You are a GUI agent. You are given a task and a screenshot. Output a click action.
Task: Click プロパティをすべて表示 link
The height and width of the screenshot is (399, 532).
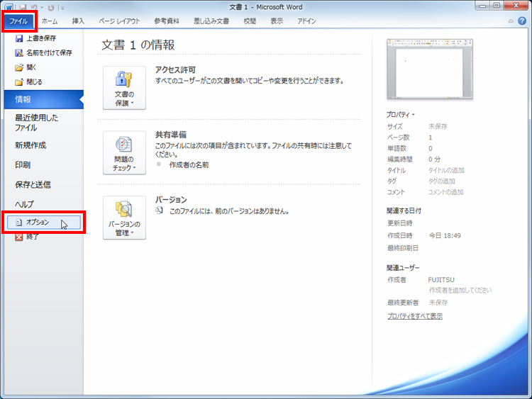point(415,316)
